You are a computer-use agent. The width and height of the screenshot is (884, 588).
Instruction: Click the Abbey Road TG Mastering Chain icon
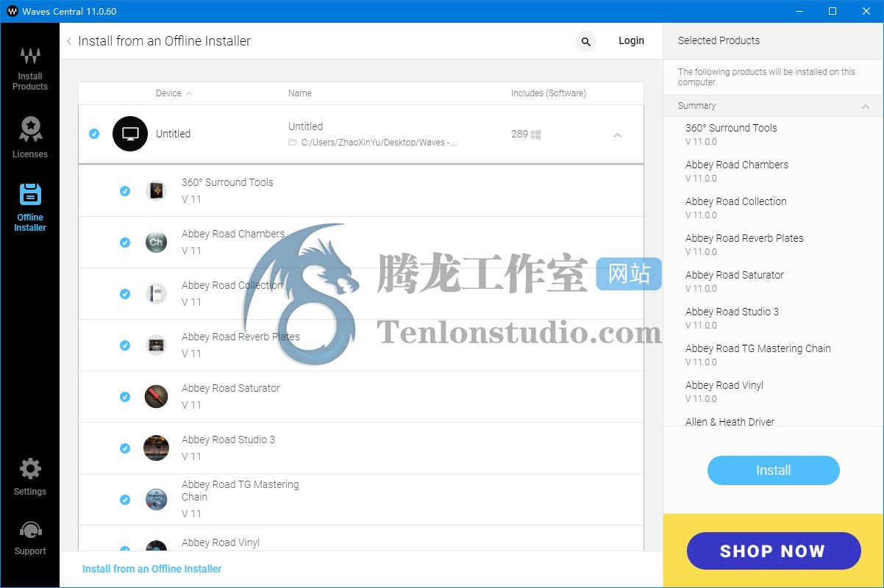point(156,500)
